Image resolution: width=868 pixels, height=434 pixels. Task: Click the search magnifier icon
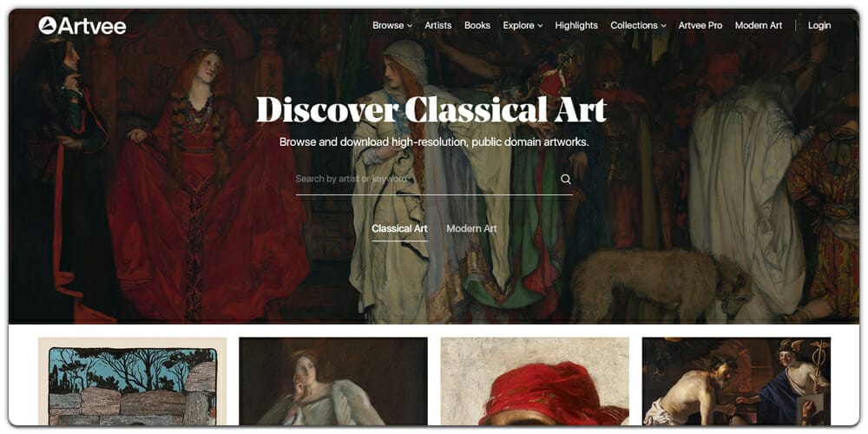point(566,179)
